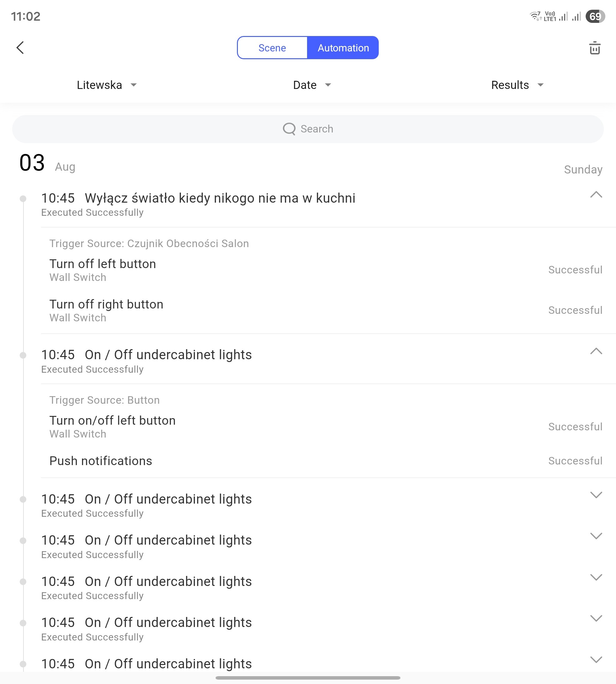Screen dimensions: 616x684
Task: Tap the search magnifier icon
Action: pyautogui.click(x=289, y=129)
